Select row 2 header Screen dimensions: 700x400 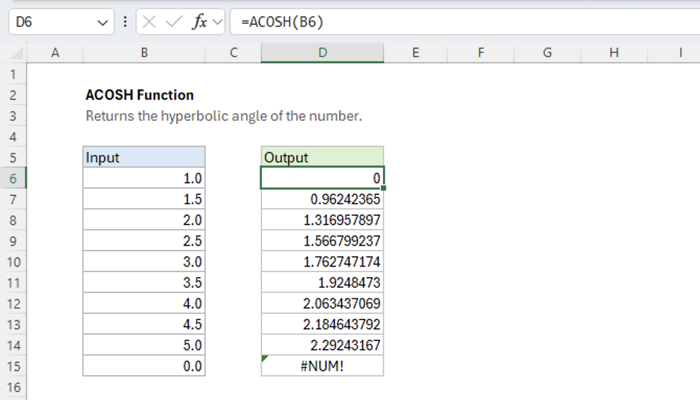pos(13,95)
